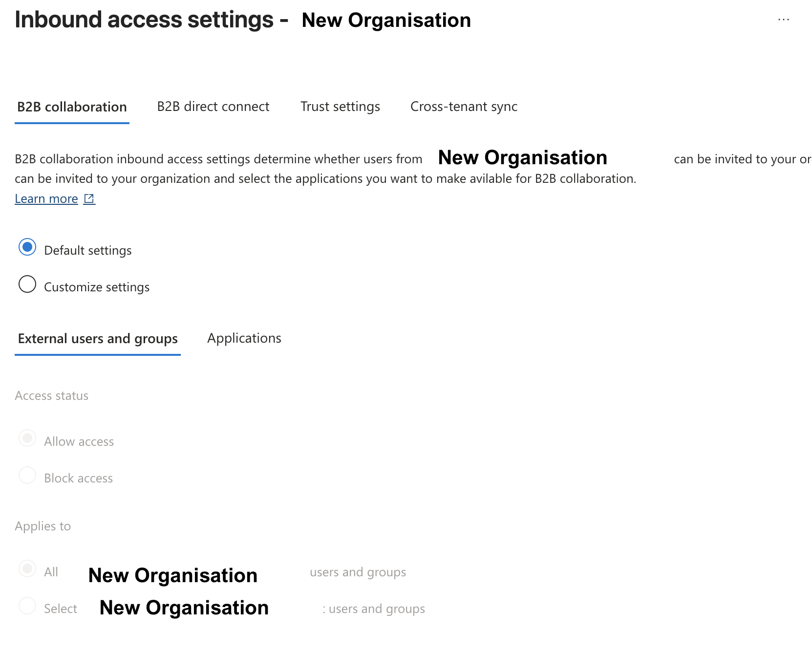Open the ellipsis more options menu
Screen dimensions: 812x654
point(783,20)
